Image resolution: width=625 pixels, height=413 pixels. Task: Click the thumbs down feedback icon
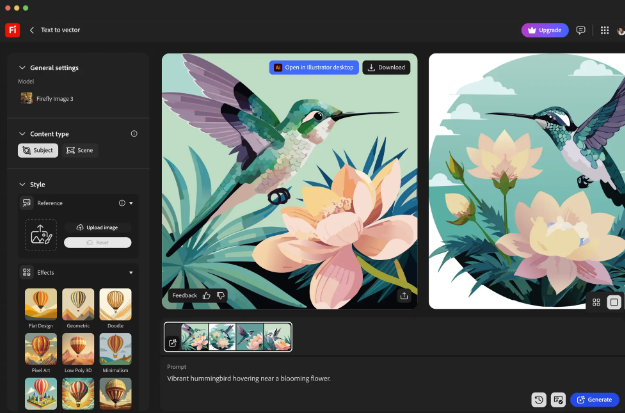[220, 295]
